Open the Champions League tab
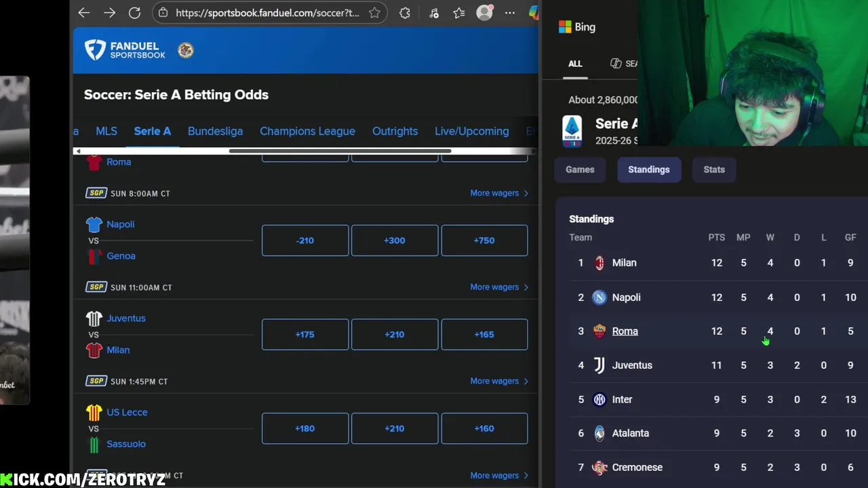This screenshot has height=488, width=868. pyautogui.click(x=307, y=131)
